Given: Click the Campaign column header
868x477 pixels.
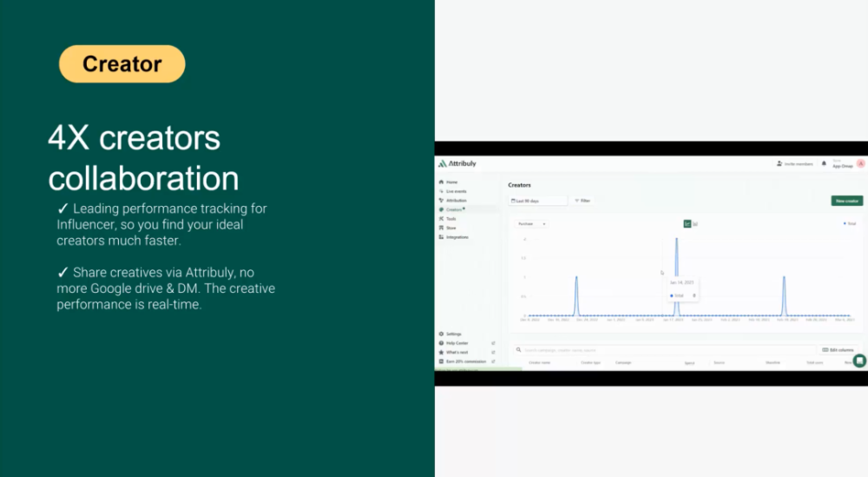Looking at the screenshot, I should coord(623,363).
